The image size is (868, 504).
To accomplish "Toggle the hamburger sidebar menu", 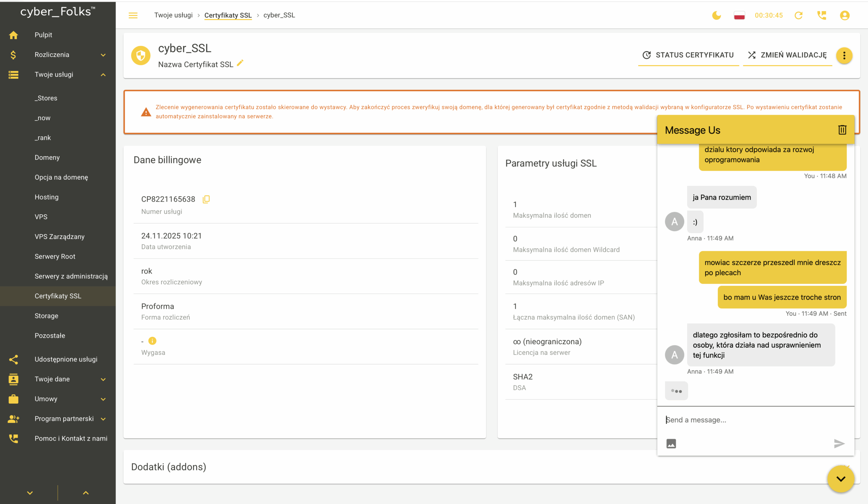I will click(x=133, y=15).
